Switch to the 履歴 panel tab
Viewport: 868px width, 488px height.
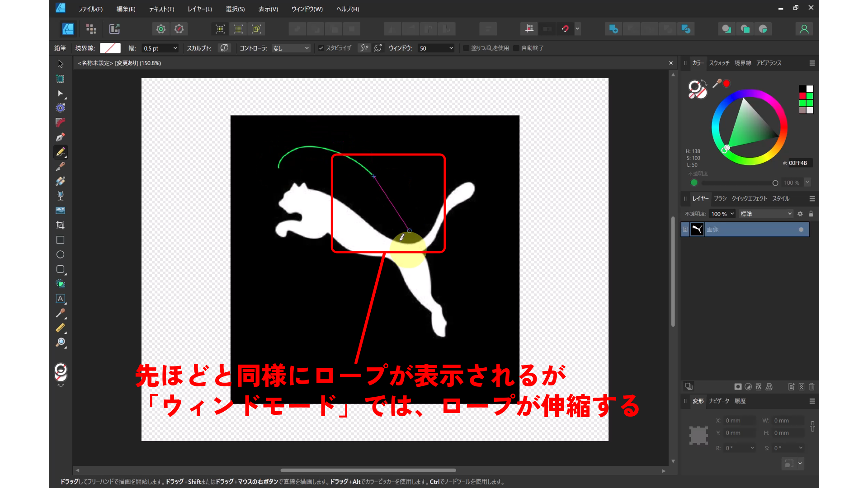click(x=740, y=401)
